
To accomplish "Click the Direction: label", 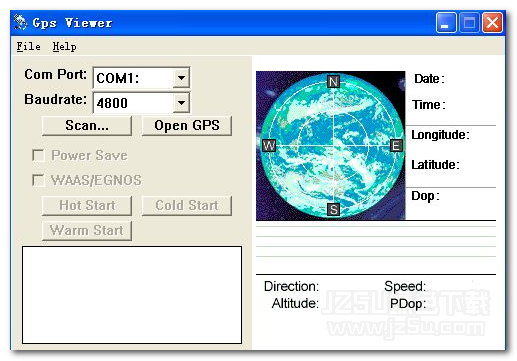I will tap(291, 286).
